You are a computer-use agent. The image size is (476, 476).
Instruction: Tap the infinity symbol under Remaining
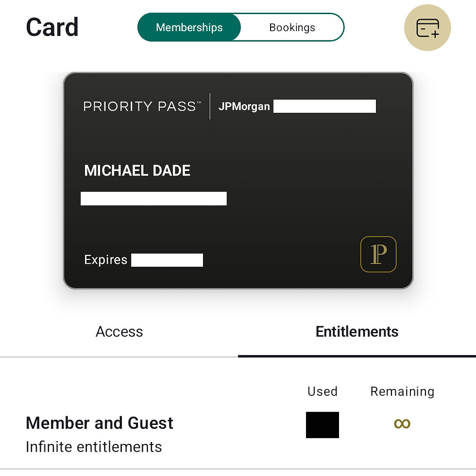pos(402,424)
